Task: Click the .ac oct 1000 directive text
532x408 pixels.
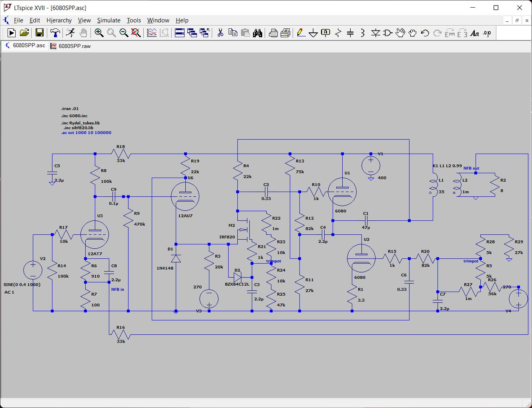Action: (x=86, y=133)
